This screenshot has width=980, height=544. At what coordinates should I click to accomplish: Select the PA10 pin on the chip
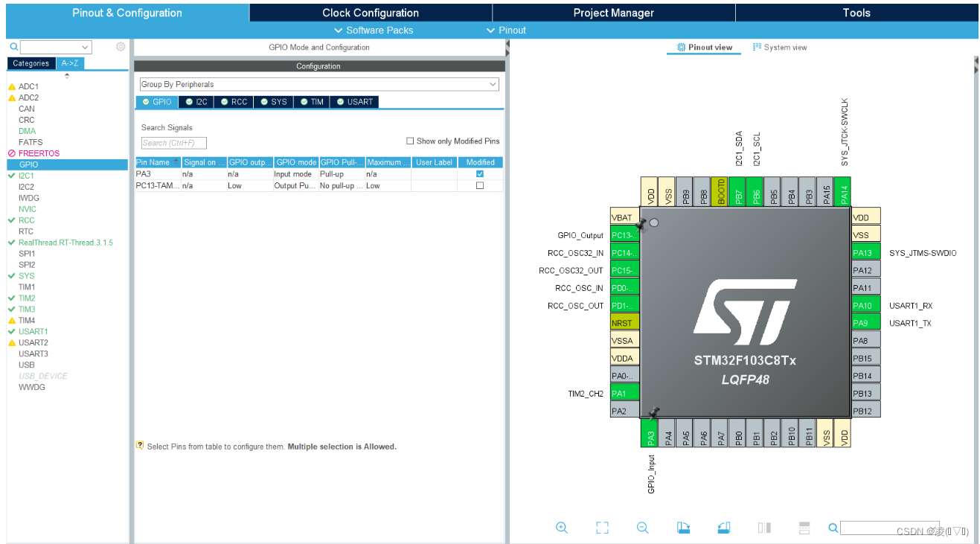(x=866, y=305)
